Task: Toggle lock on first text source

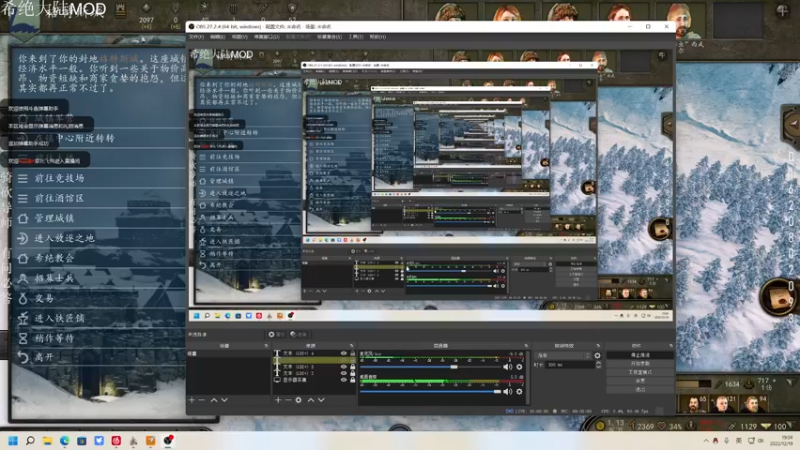Action: click(352, 353)
